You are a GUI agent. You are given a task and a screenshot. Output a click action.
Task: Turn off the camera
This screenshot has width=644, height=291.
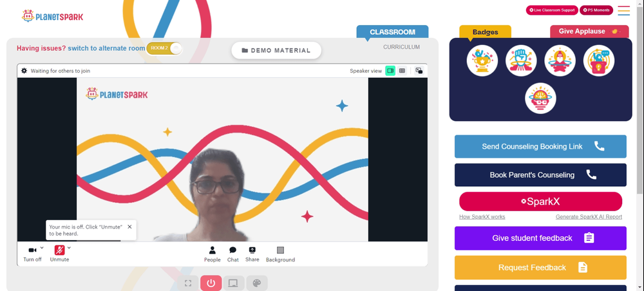point(32,254)
